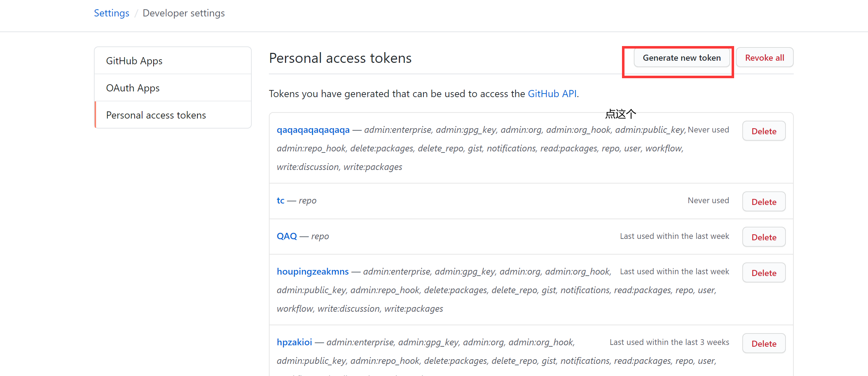
Task: Open Personal access tokens sidebar item
Action: 156,115
